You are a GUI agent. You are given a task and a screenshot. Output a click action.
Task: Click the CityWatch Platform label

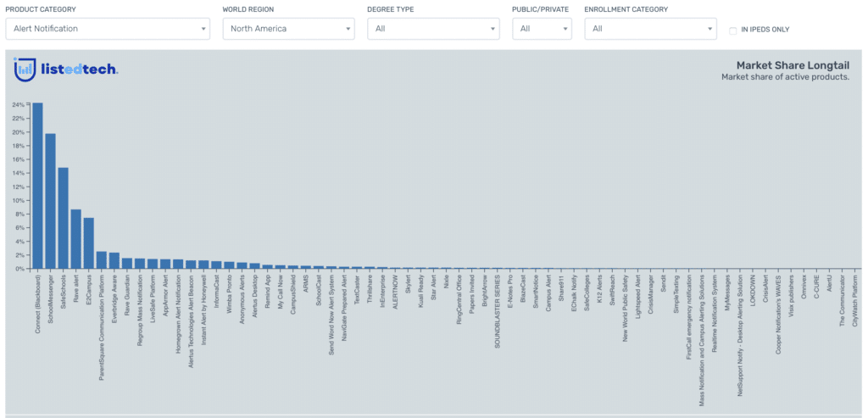(x=854, y=299)
